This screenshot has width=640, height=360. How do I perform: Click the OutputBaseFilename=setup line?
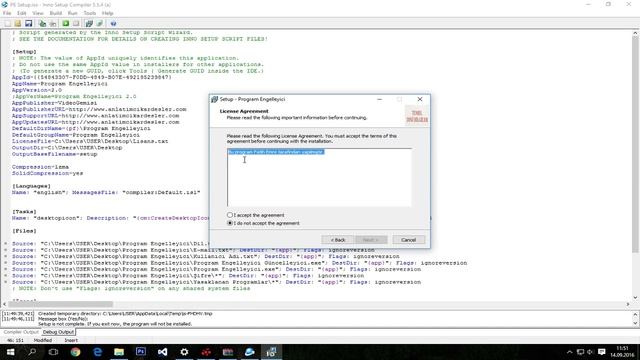(54, 154)
